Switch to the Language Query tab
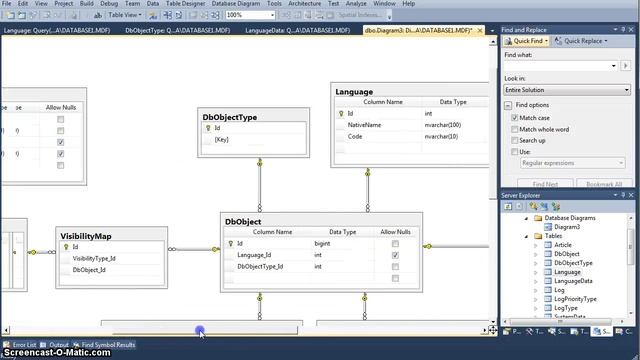This screenshot has width=640, height=360. click(57, 30)
